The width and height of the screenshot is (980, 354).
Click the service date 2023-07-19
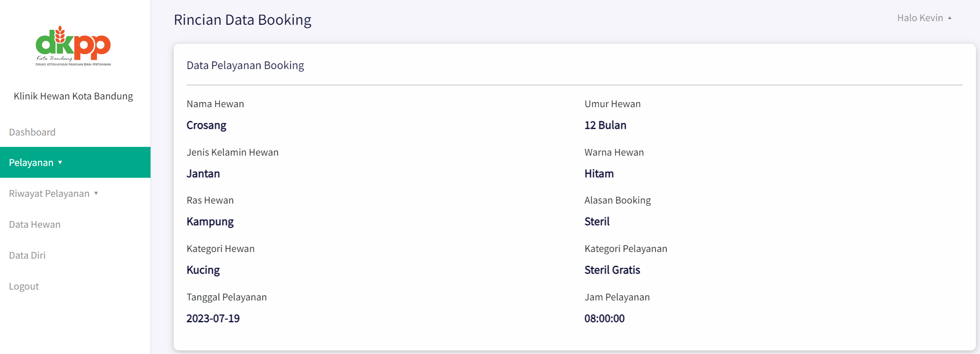(x=213, y=318)
